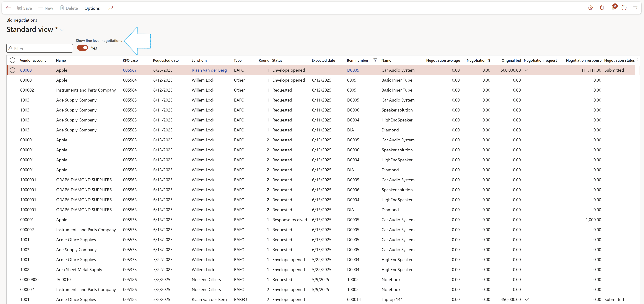Toggle Negotiation request checkmark for 500,000.00 row
Image resolution: width=644 pixels, height=304 pixels.
(x=527, y=70)
